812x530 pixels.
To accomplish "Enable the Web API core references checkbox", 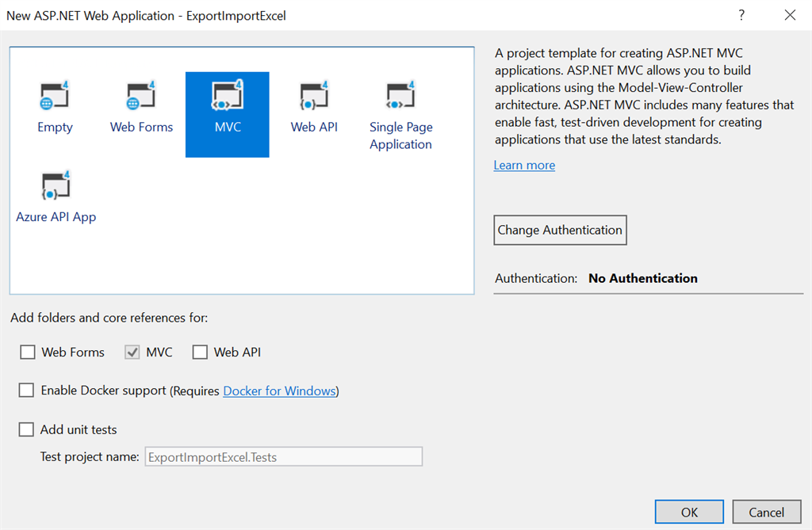I will [x=201, y=352].
